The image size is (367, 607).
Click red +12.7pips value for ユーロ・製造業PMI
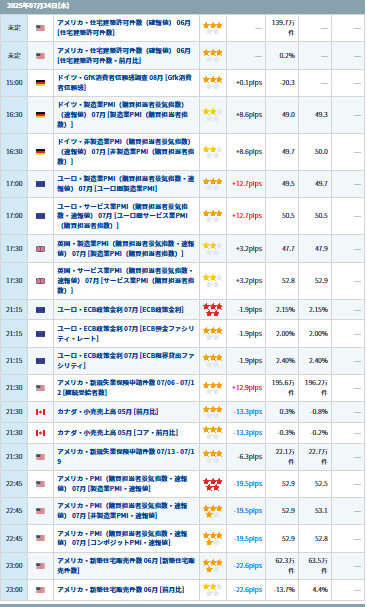point(247,184)
